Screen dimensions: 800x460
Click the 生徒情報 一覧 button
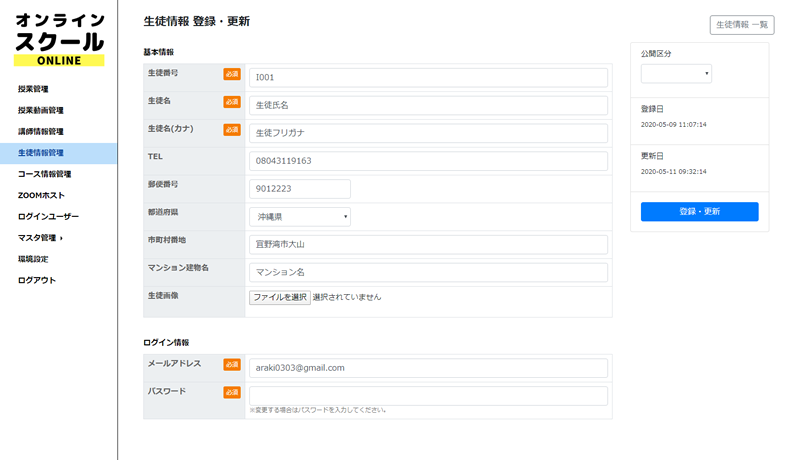pos(741,25)
